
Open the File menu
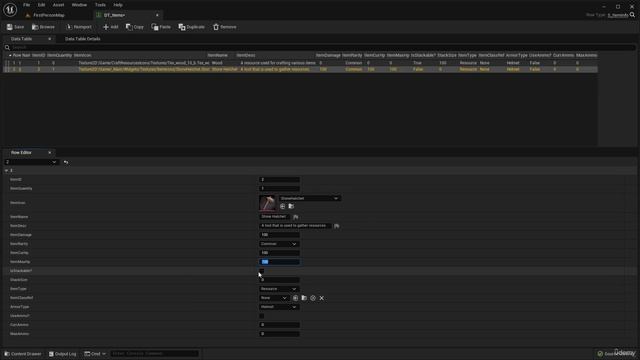[x=27, y=5]
